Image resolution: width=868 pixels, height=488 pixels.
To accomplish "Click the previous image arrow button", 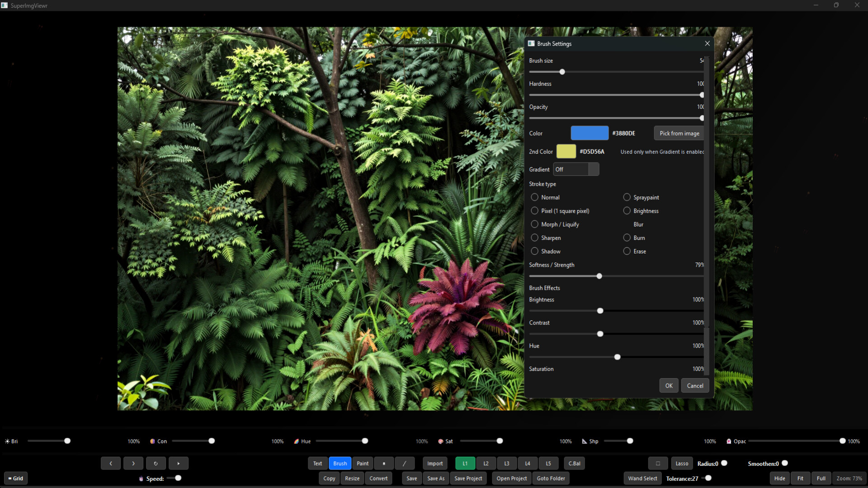I will tap(111, 463).
